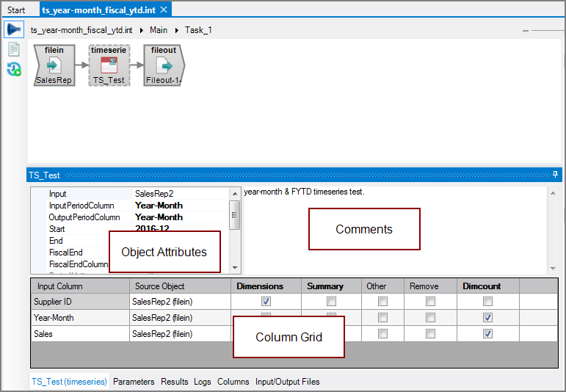Open the TS_Test (timeseries) bottom tab
The image size is (566, 392).
(69, 382)
